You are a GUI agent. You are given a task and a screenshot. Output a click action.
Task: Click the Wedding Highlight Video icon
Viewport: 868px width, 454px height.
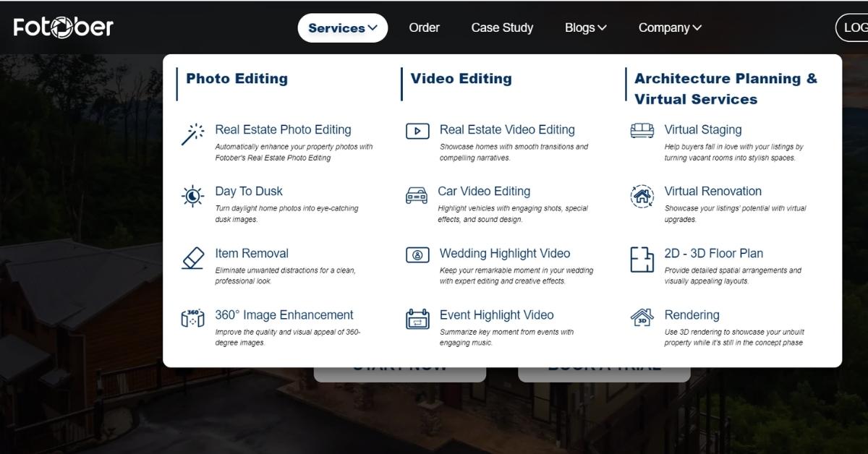(417, 254)
